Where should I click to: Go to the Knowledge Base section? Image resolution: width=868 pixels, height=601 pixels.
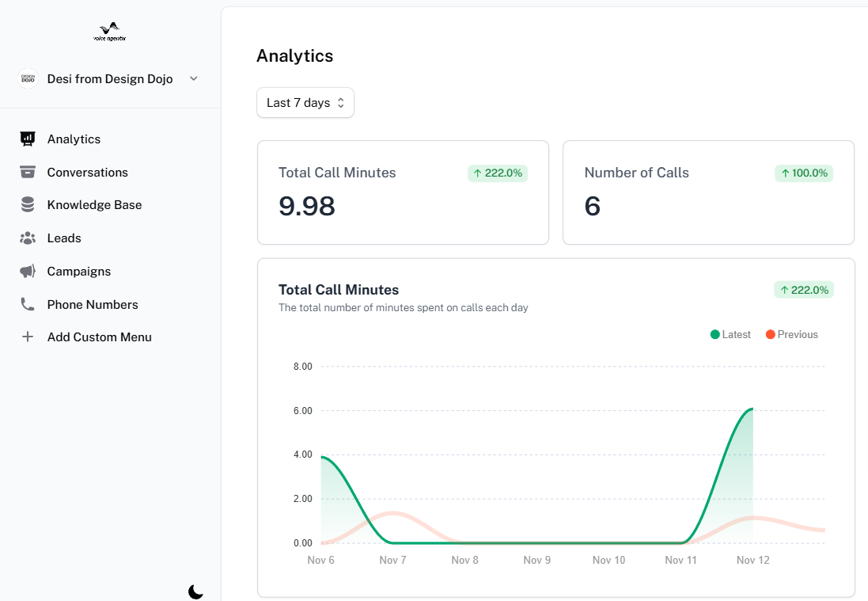(x=94, y=204)
